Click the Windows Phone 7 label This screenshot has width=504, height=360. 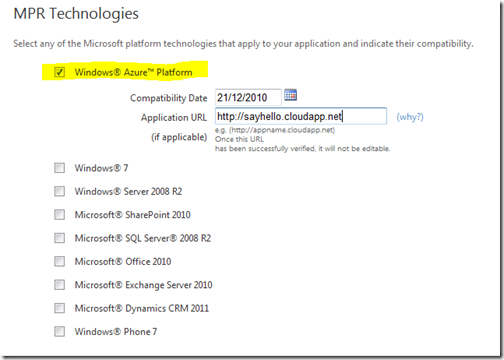(x=116, y=332)
